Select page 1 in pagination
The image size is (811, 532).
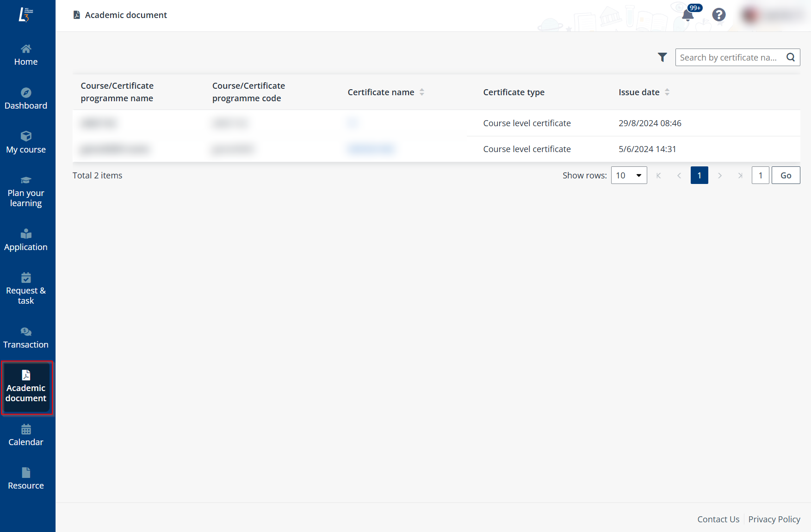(x=699, y=175)
